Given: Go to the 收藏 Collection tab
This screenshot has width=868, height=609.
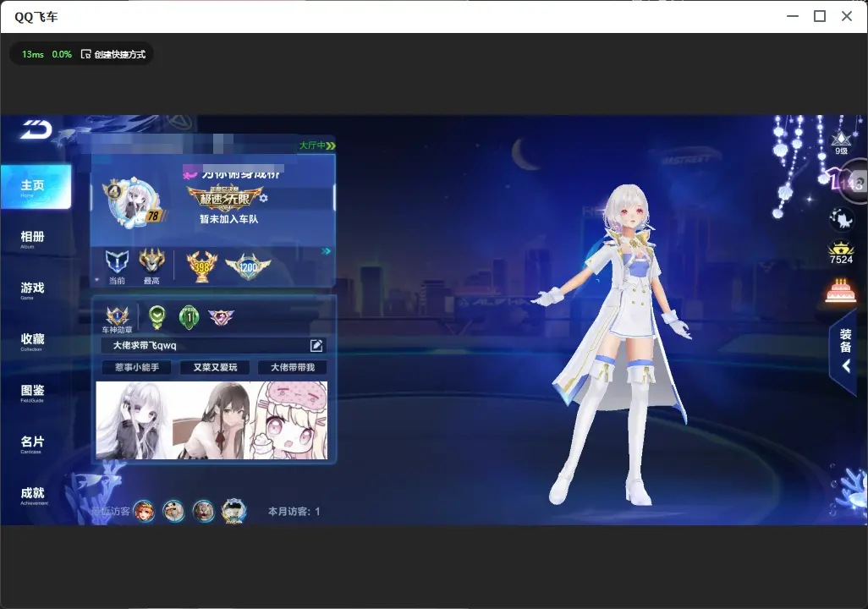Looking at the screenshot, I should pyautogui.click(x=32, y=342).
